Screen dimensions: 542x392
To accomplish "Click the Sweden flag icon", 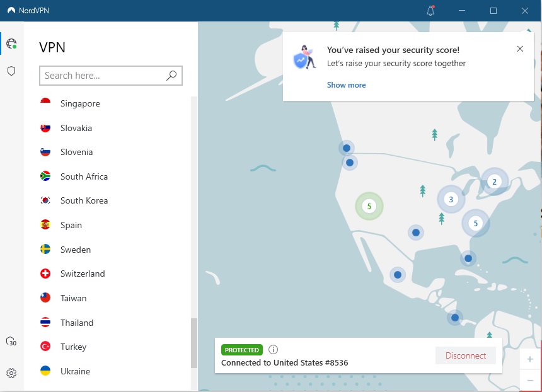I will 45,249.
